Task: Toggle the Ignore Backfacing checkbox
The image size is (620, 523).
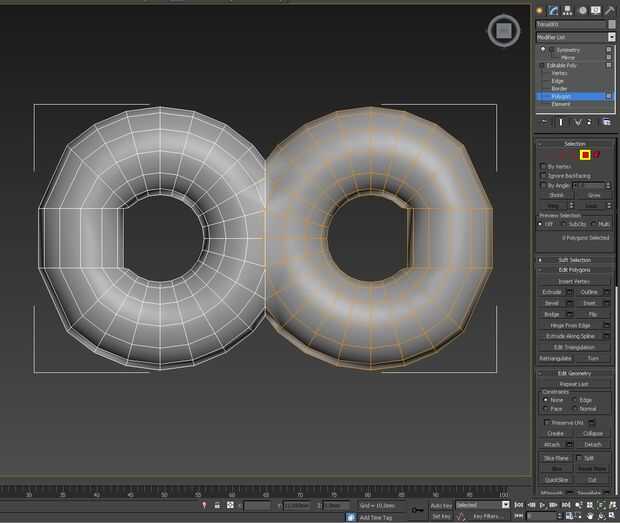Action: click(543, 175)
